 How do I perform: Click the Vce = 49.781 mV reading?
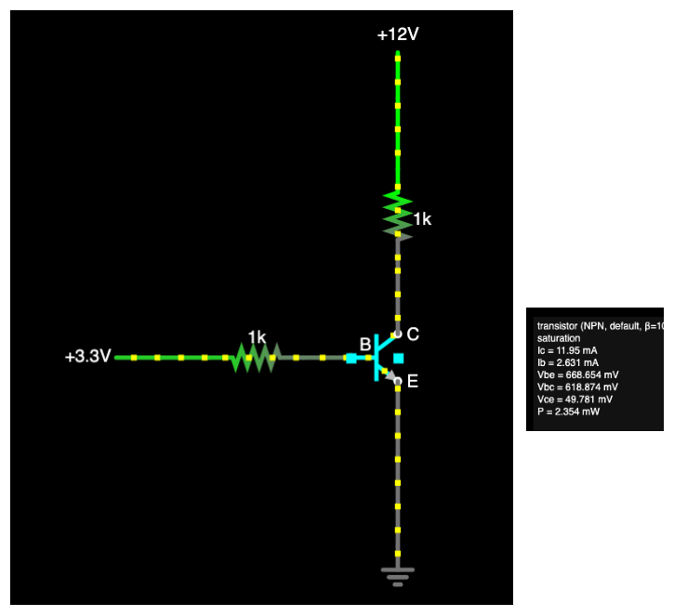(575, 400)
